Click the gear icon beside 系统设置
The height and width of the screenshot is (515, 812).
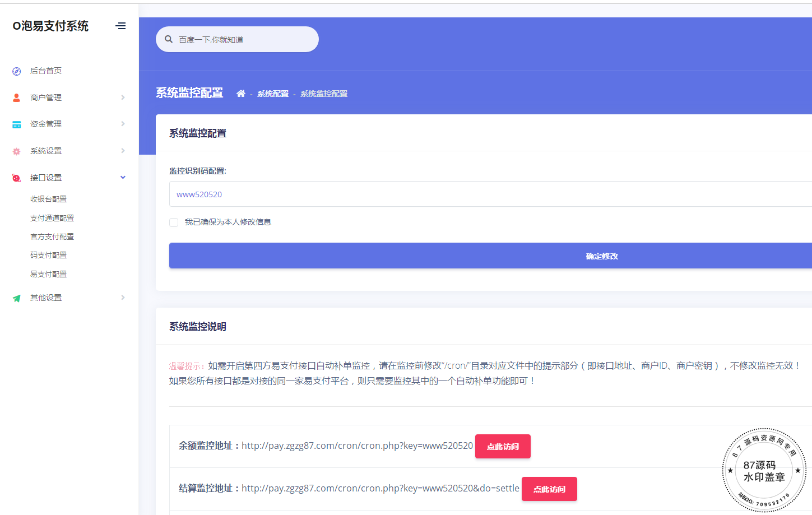click(x=17, y=151)
